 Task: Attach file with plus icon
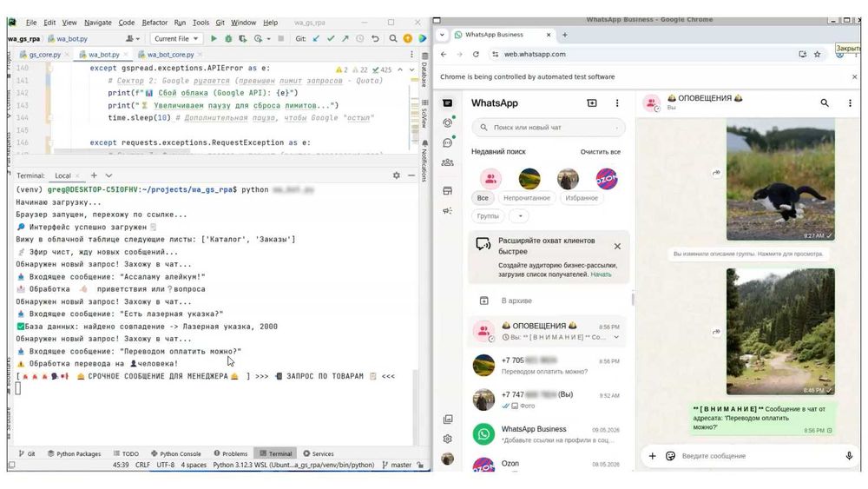[652, 456]
